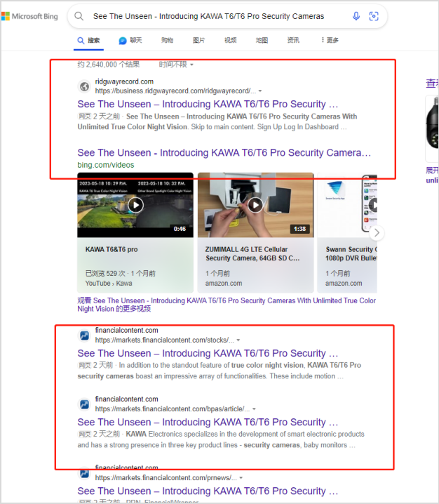This screenshot has width=439, height=504.
Task: Switch to the 图片 tab
Action: (198, 41)
